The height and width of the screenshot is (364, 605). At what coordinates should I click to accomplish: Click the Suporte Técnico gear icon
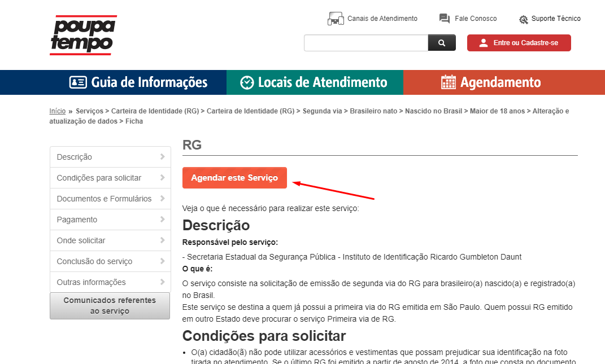(x=524, y=19)
